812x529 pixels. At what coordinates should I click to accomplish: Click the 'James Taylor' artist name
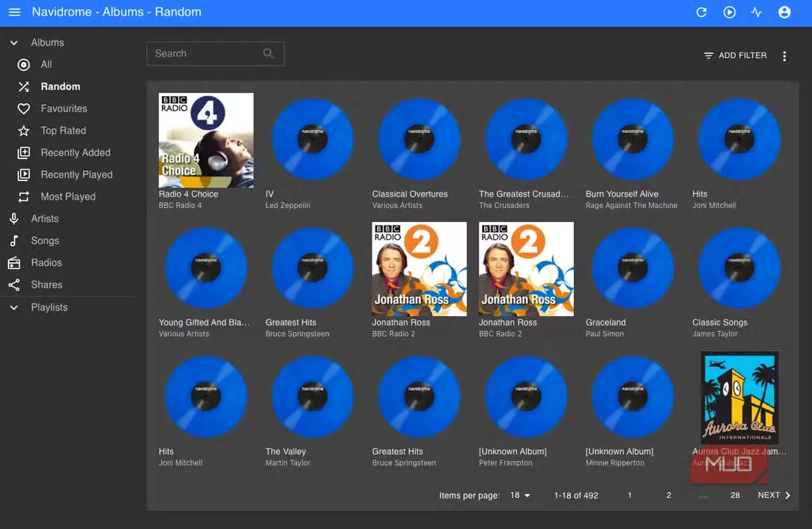click(714, 334)
